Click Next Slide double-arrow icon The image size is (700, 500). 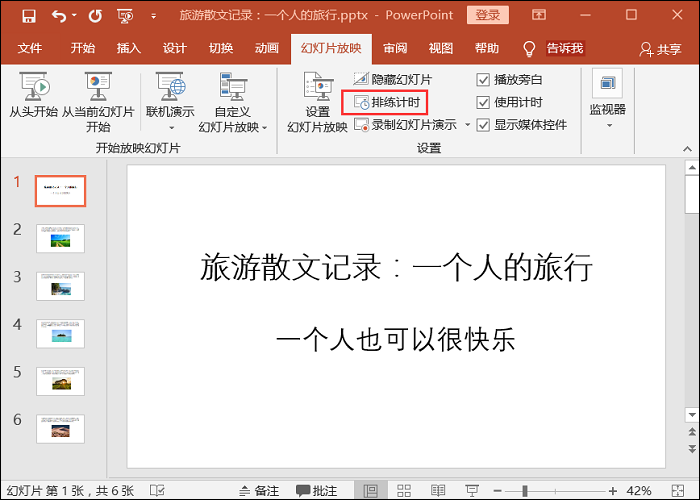(692, 448)
